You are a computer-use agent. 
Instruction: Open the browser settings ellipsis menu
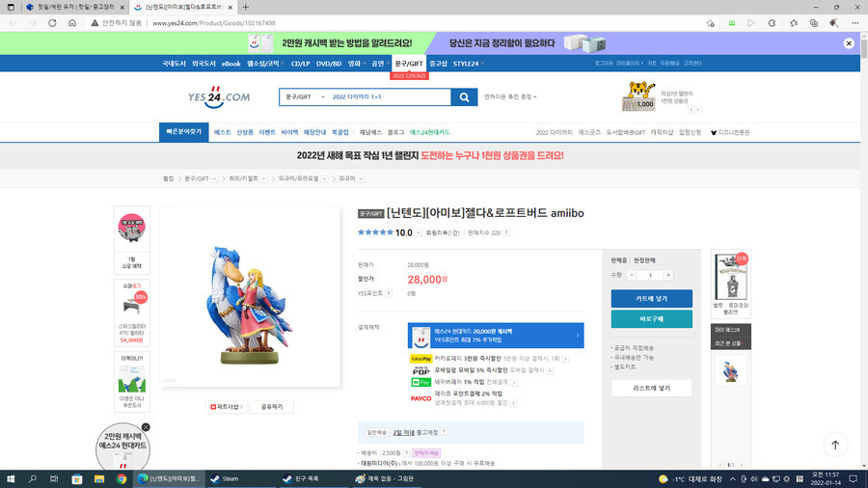click(854, 23)
